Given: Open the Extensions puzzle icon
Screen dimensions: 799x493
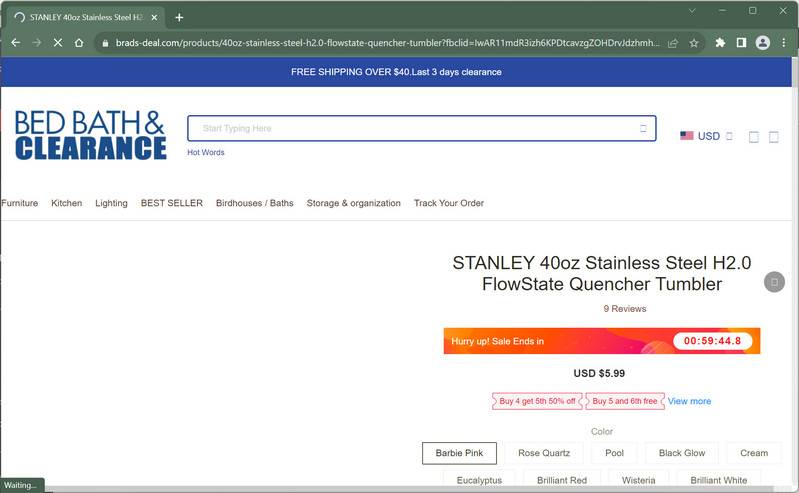Looking at the screenshot, I should tap(720, 43).
